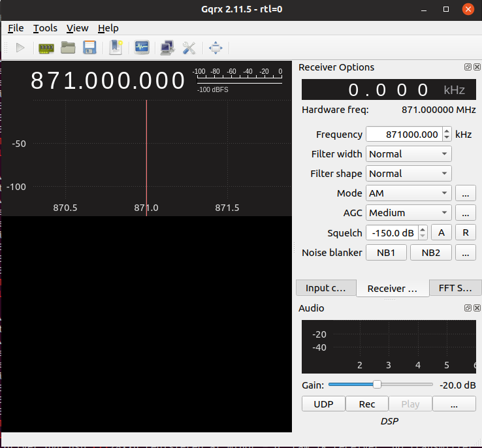Undock the Receiver Options panel
This screenshot has width=482, height=448.
468,67
